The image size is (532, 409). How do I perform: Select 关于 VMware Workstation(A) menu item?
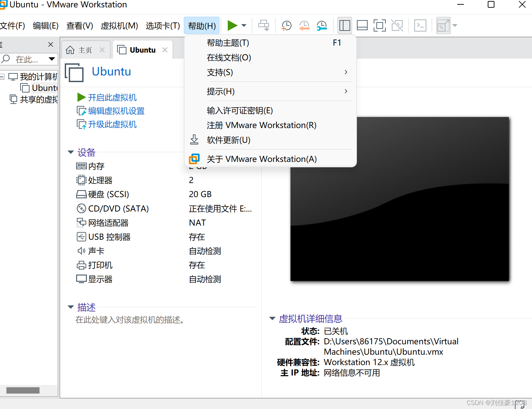(x=262, y=159)
